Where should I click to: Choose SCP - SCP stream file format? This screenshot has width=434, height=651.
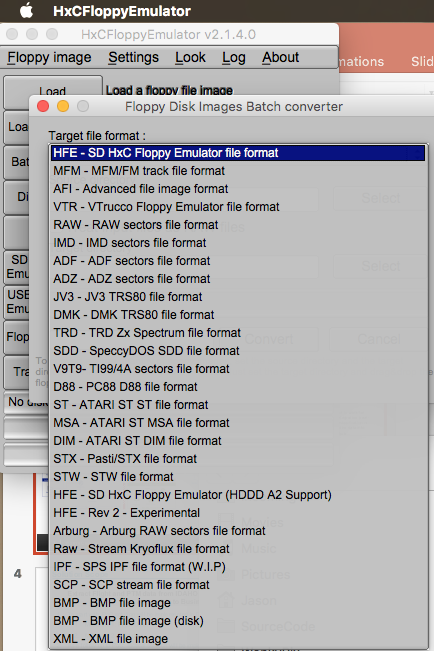point(238,585)
